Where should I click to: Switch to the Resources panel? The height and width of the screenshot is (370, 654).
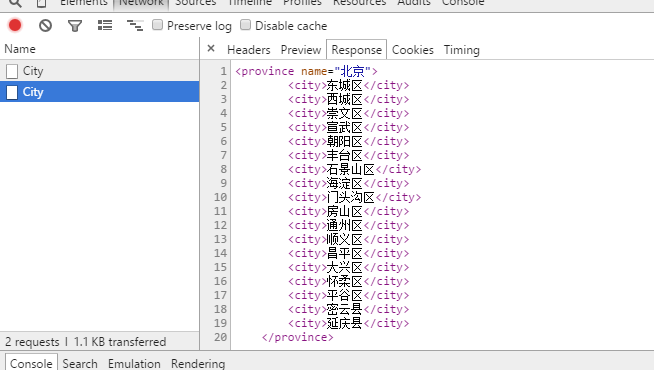[x=360, y=3]
